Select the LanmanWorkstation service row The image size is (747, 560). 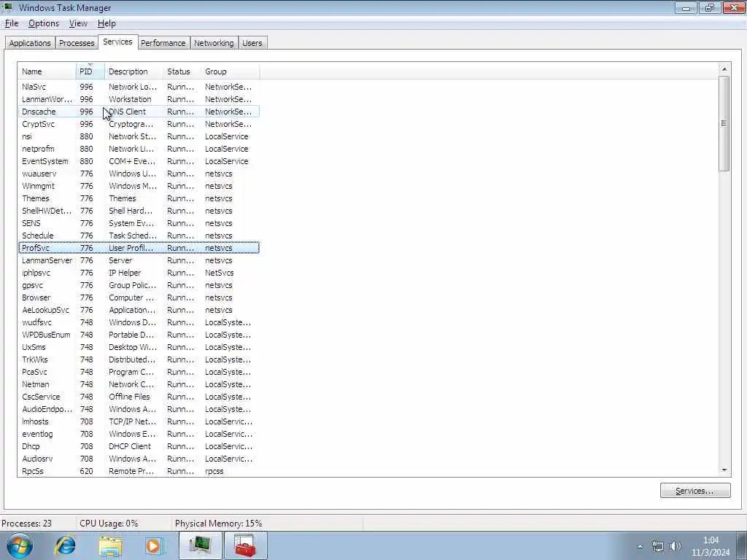tap(139, 99)
